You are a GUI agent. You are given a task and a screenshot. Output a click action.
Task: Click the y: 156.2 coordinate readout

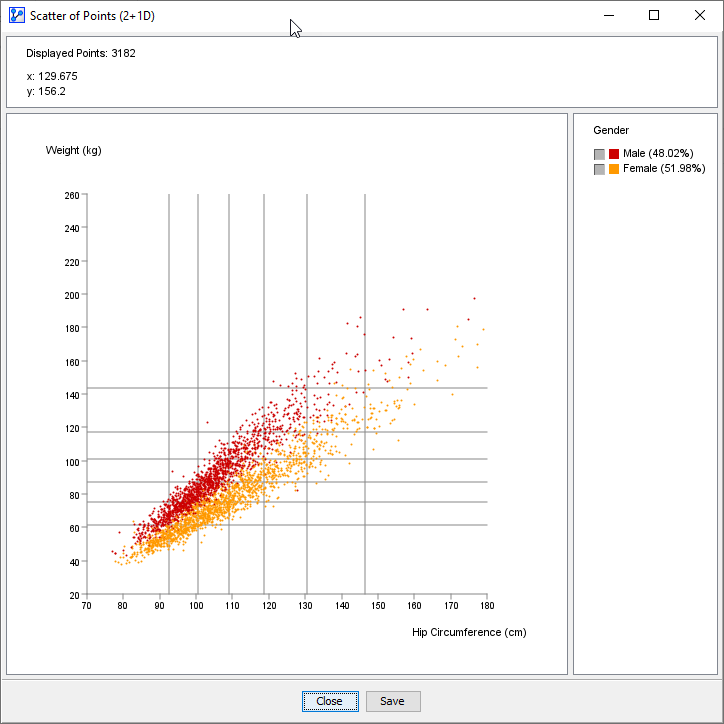[x=46, y=91]
